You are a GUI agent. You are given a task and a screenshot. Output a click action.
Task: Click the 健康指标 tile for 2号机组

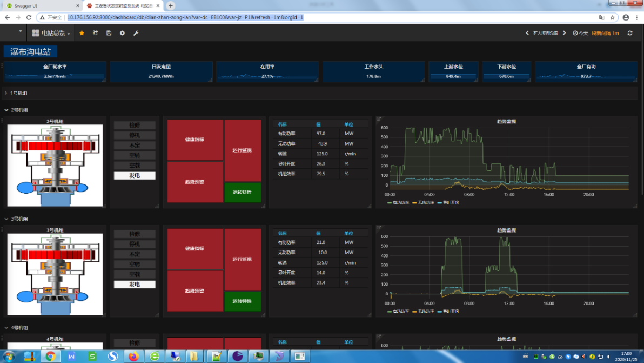(x=194, y=140)
